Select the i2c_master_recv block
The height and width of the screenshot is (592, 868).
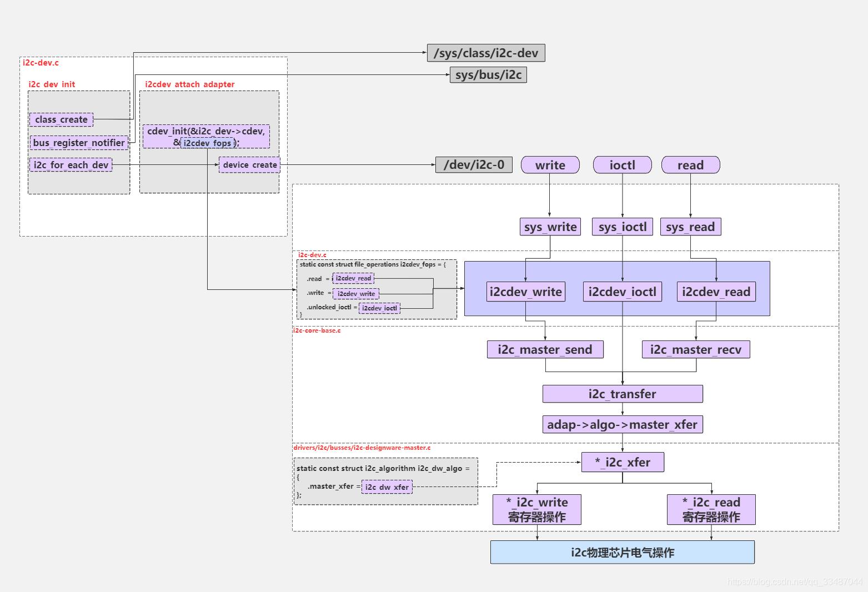[x=696, y=349]
